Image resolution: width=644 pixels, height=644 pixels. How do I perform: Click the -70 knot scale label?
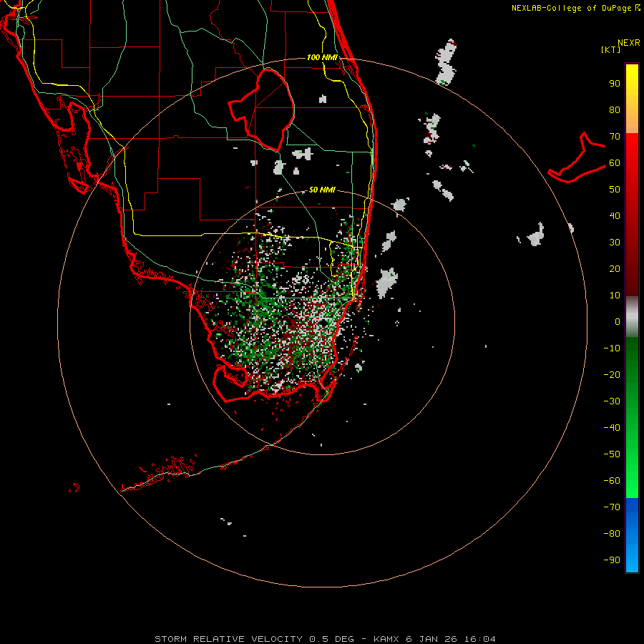[612, 507]
